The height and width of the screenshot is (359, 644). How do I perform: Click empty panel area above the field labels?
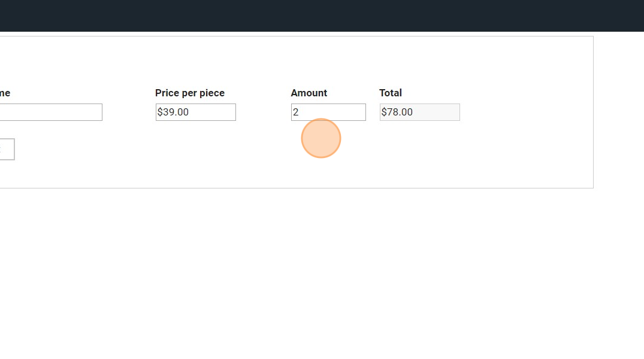300,60
